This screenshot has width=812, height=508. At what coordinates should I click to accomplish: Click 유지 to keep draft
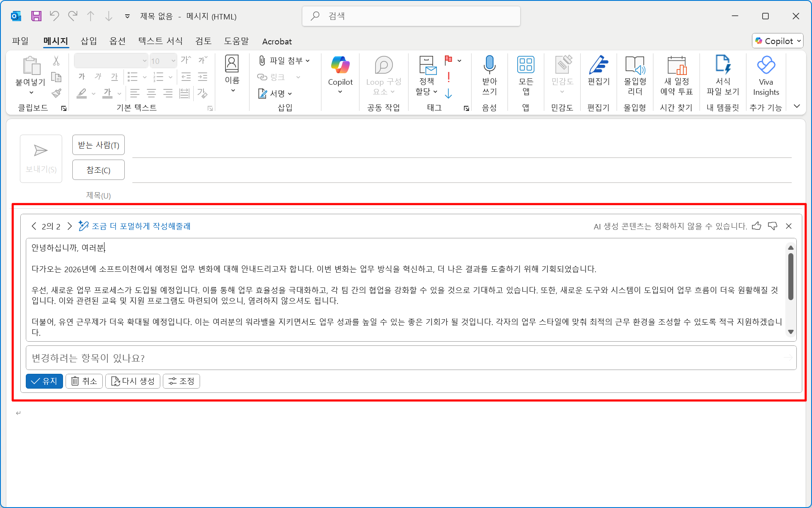(44, 381)
